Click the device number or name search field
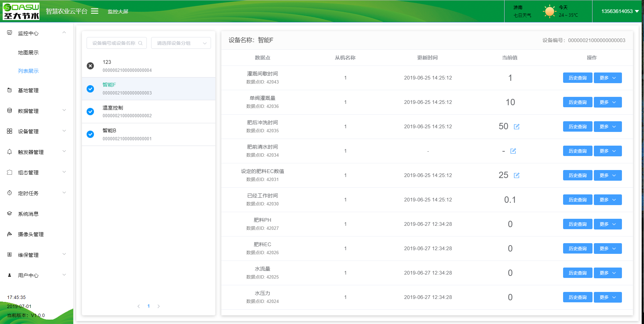644x324 pixels. (114, 43)
